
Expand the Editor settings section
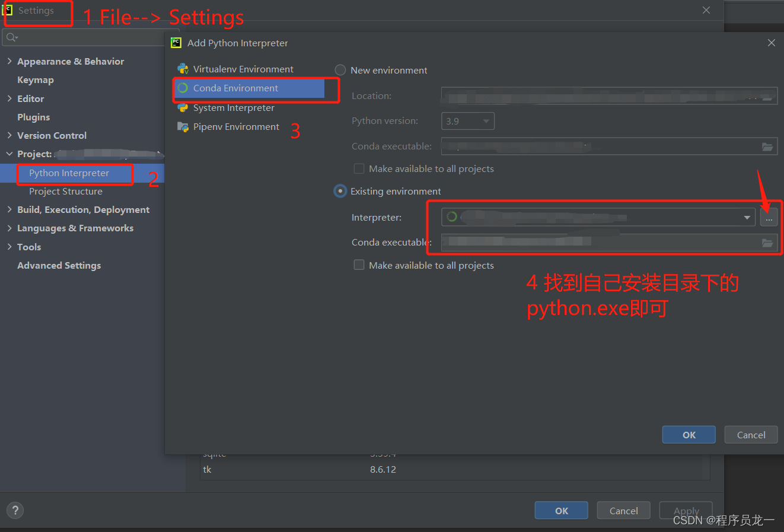[9, 98]
